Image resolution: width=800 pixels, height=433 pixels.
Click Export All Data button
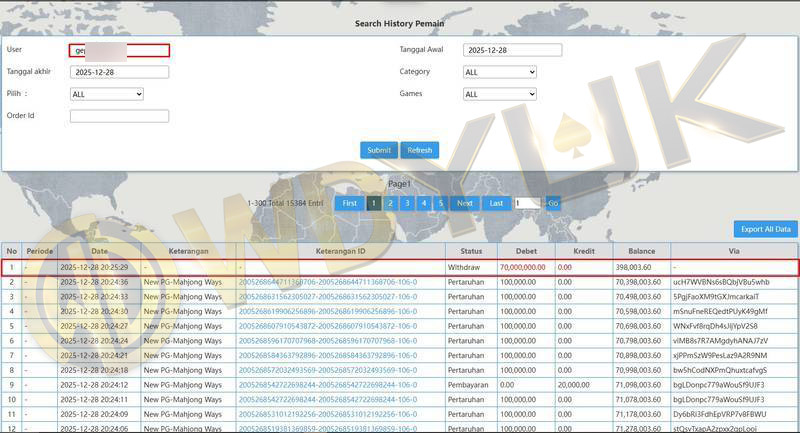coord(765,229)
